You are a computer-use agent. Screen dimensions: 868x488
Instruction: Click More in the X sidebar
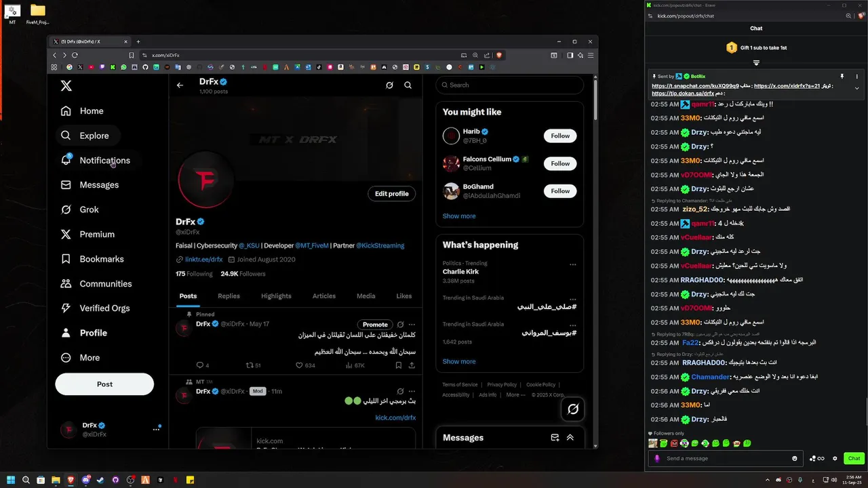(x=81, y=358)
